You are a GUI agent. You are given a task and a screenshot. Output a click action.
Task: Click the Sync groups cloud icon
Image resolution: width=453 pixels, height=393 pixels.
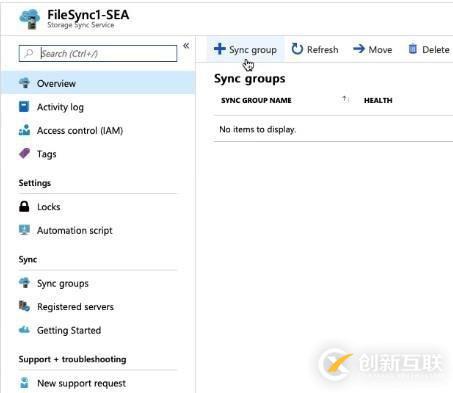pyautogui.click(x=24, y=283)
